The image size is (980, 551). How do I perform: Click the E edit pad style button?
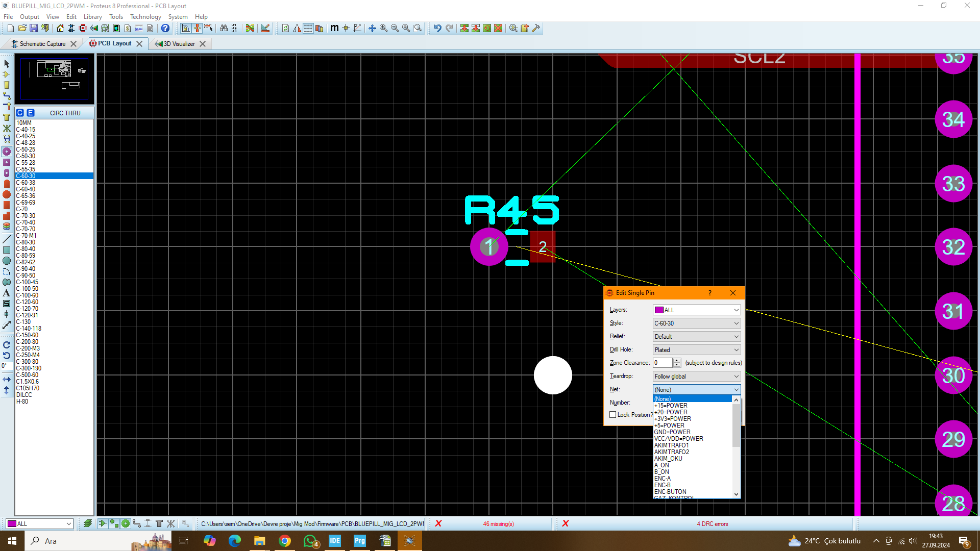point(31,113)
